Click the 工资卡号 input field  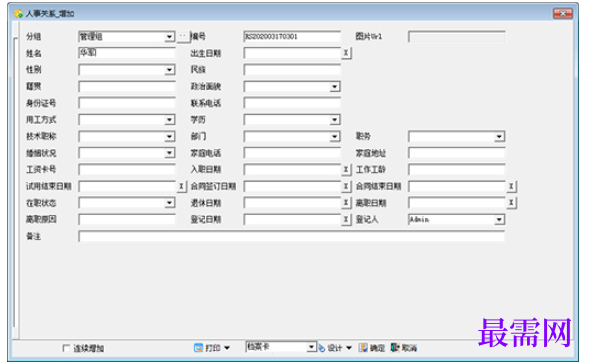(127, 169)
